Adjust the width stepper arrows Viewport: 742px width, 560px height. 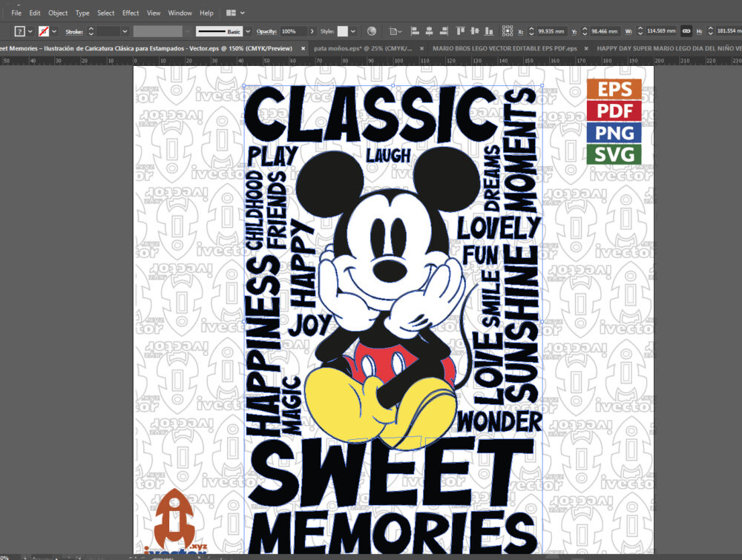click(640, 31)
